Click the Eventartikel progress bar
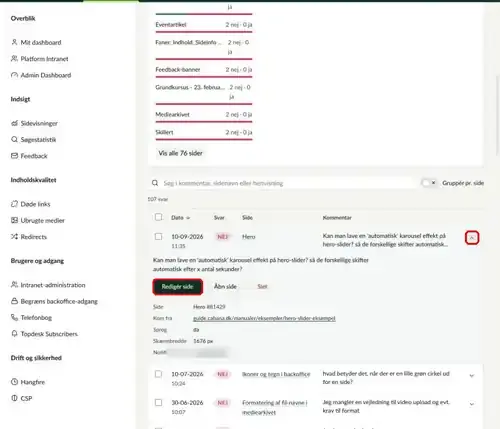500x429 pixels. (204, 32)
